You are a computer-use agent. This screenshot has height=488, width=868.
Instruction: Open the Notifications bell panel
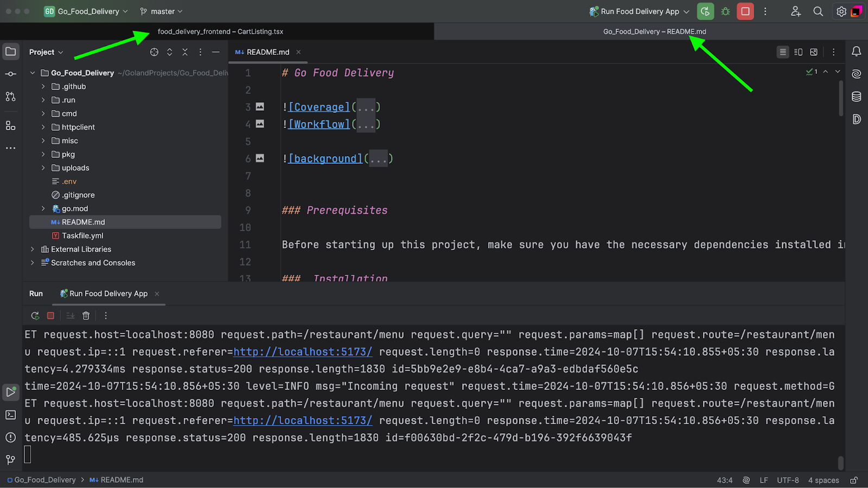point(857,52)
